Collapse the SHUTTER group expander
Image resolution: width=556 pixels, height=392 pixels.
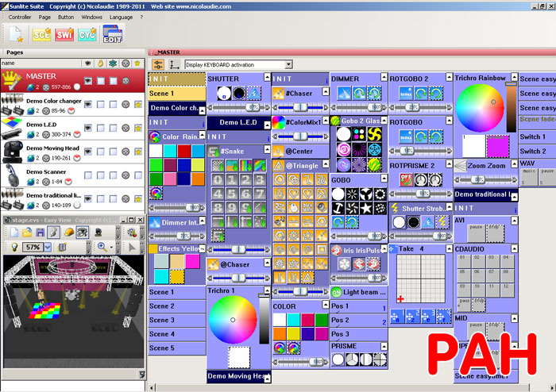tap(268, 77)
